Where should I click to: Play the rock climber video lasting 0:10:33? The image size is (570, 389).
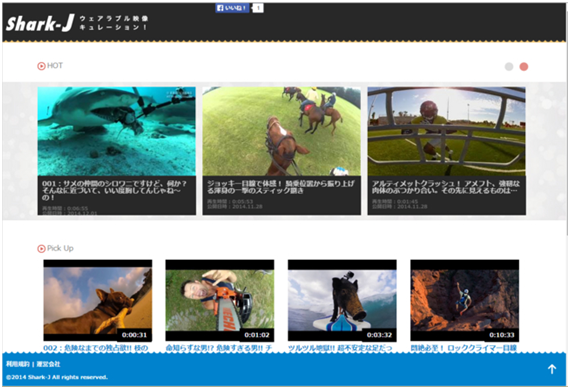pos(465,300)
